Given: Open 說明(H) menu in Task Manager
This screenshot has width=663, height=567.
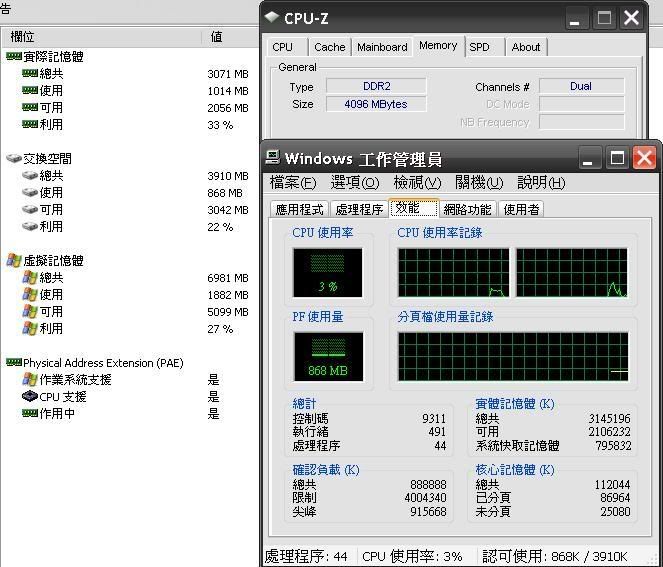Looking at the screenshot, I should pos(541,183).
